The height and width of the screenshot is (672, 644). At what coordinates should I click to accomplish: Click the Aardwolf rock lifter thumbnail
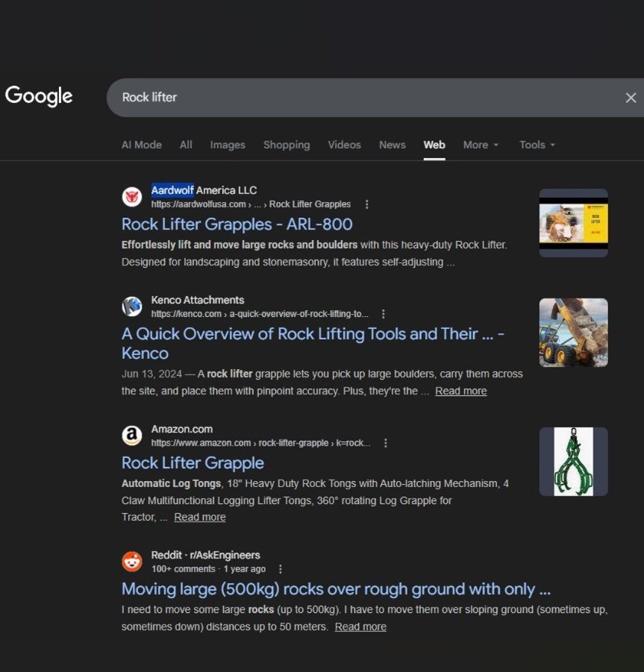click(573, 223)
